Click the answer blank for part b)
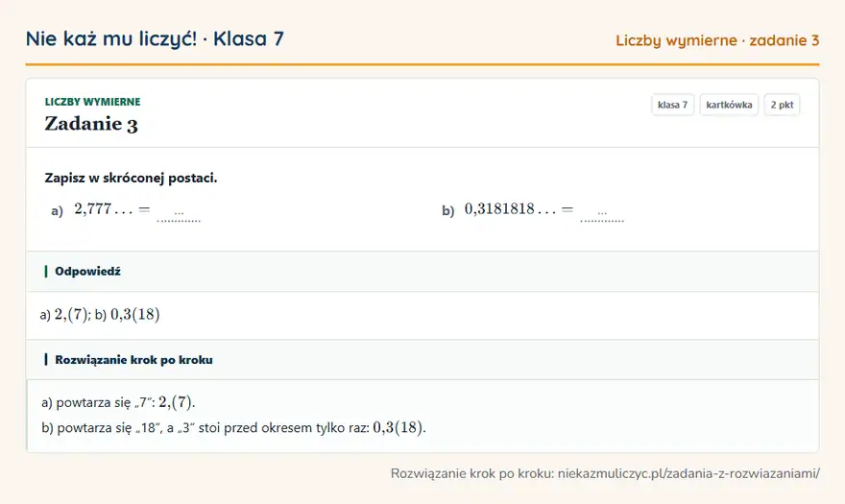Image resolution: width=845 pixels, height=504 pixels. pos(602,215)
